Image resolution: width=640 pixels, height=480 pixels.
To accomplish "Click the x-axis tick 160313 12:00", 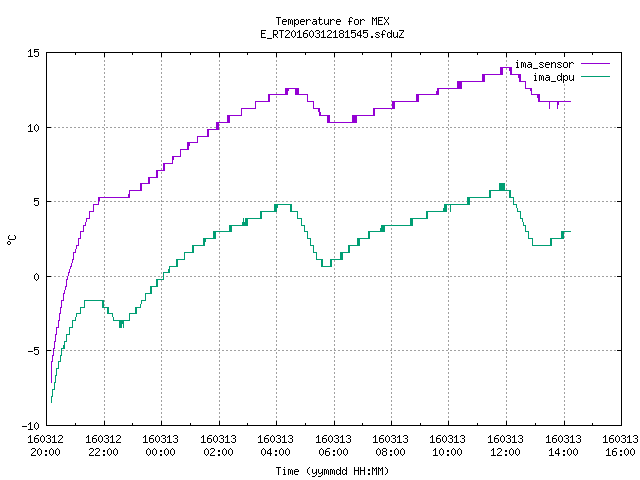I will pyautogui.click(x=506, y=445).
